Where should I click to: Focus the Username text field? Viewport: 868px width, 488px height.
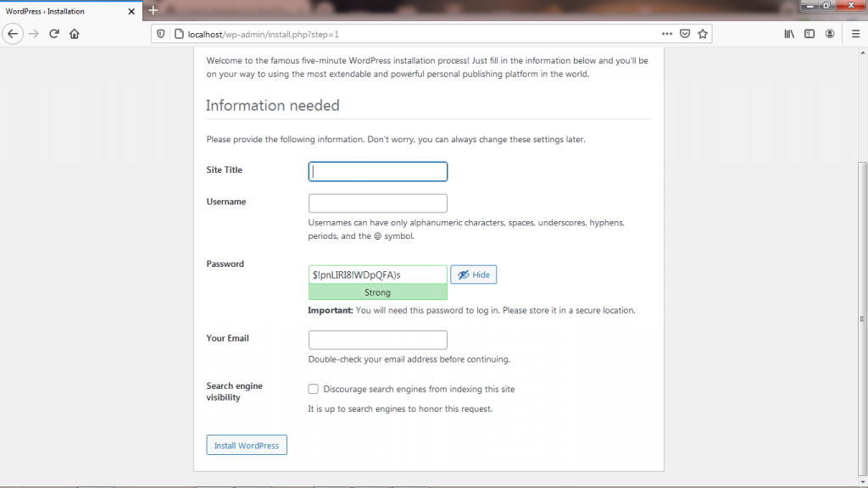377,203
